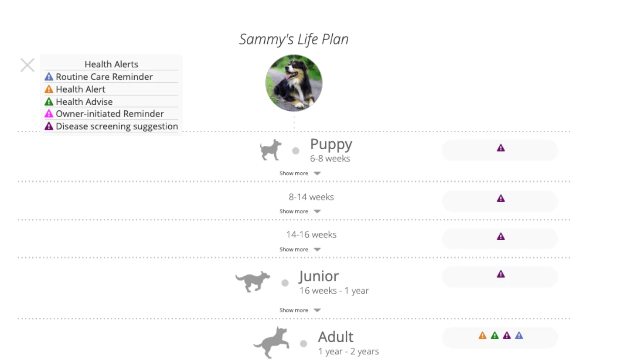Screen dimensions: 626x364
Task: Click the Puppy stage dog icon
Action: pyautogui.click(x=271, y=150)
